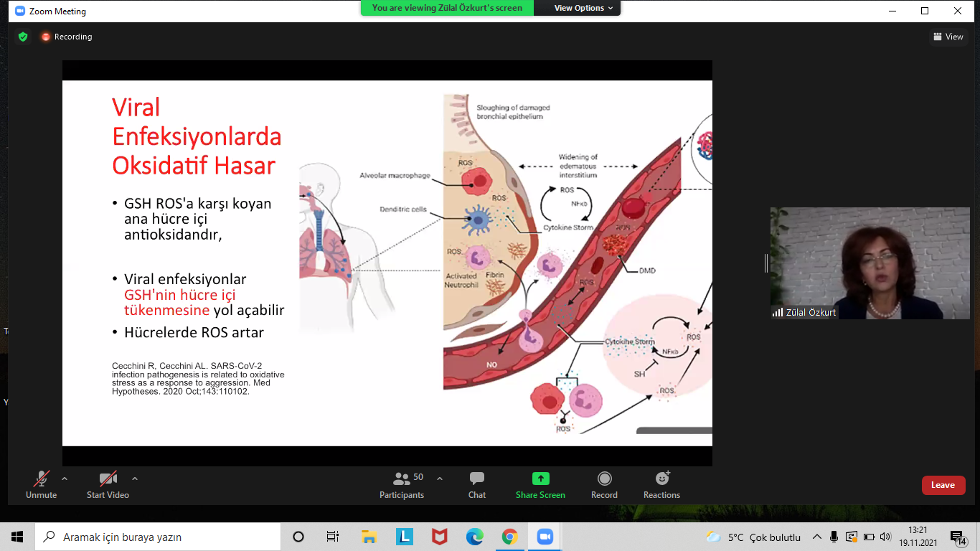Viewport: 980px width, 551px height.
Task: Click the Recording status indicator
Action: (x=67, y=37)
